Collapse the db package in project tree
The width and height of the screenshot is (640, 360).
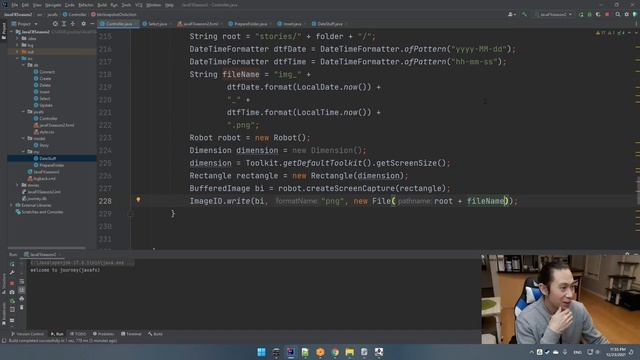pos(23,65)
